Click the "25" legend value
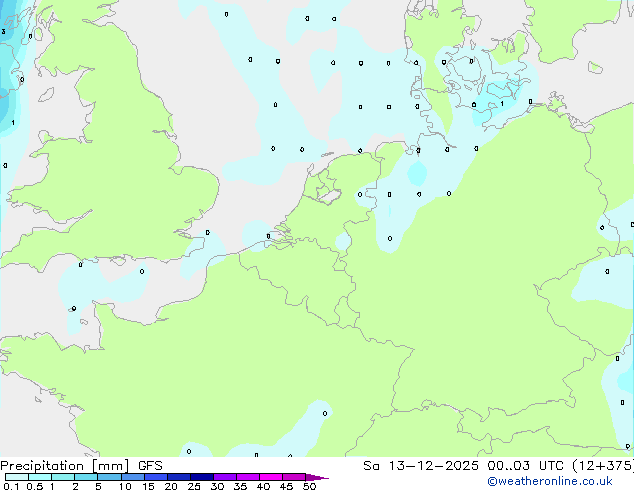 pos(194,486)
